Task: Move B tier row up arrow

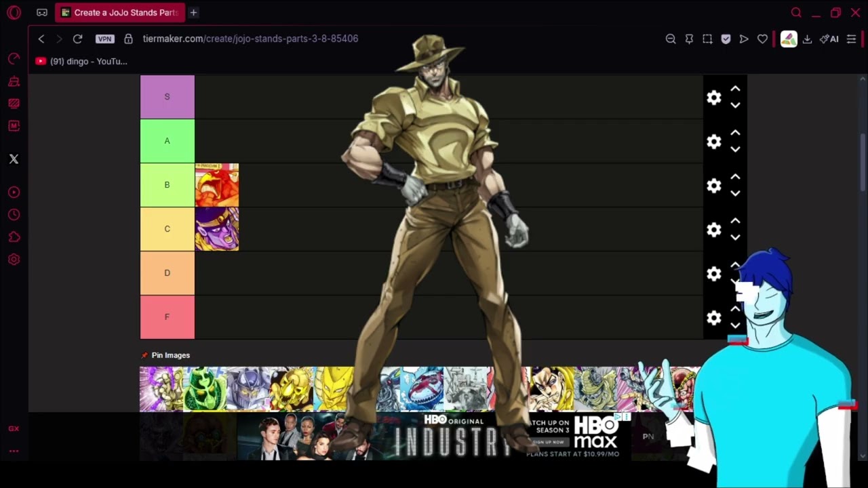Action: pyautogui.click(x=735, y=177)
